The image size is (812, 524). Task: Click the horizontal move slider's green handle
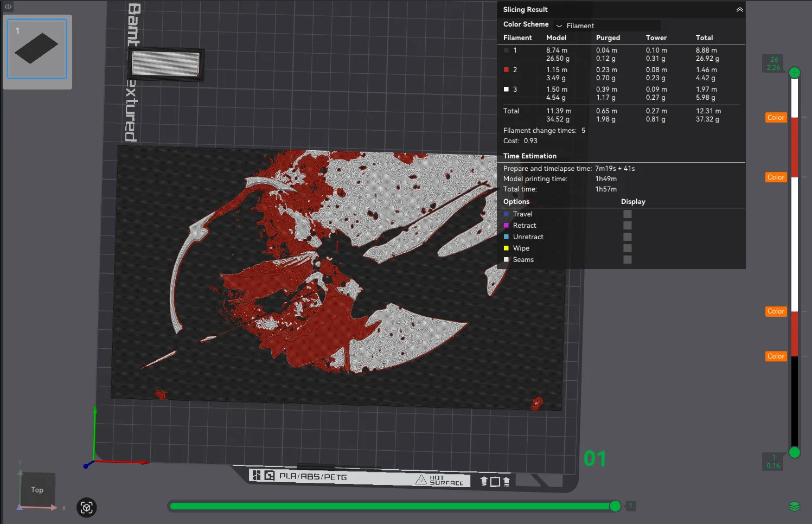point(615,506)
